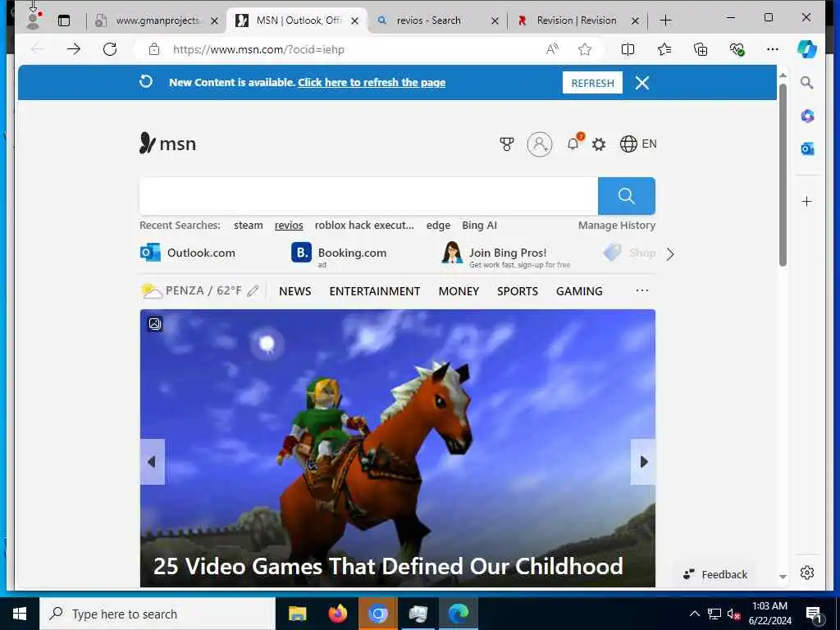Open Edge Settings and more menu
Viewport: 840px width, 630px height.
[773, 49]
